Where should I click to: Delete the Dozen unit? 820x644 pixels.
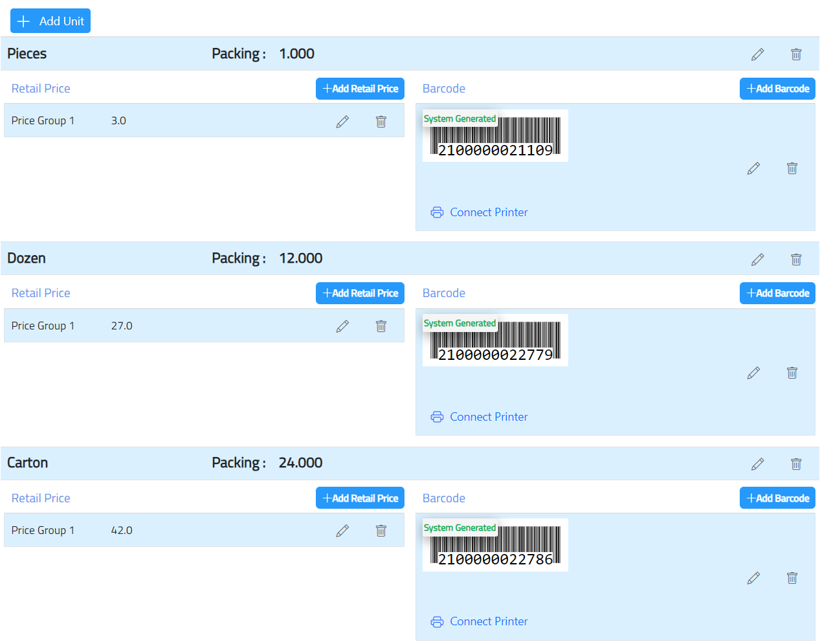pyautogui.click(x=796, y=259)
